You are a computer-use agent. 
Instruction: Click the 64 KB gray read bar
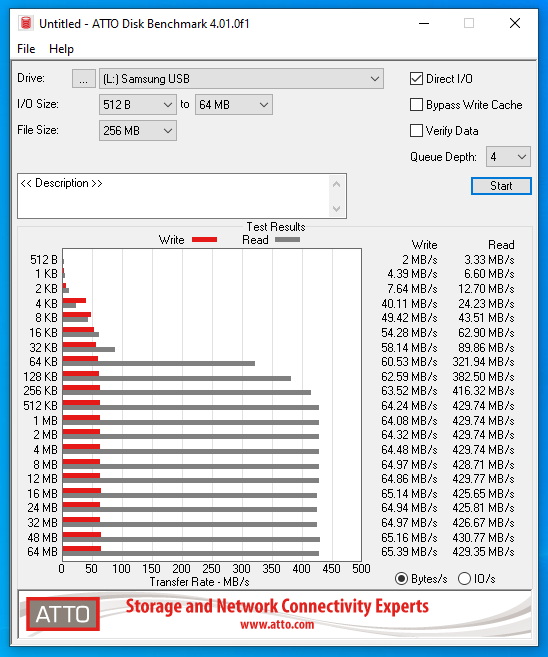[159, 363]
